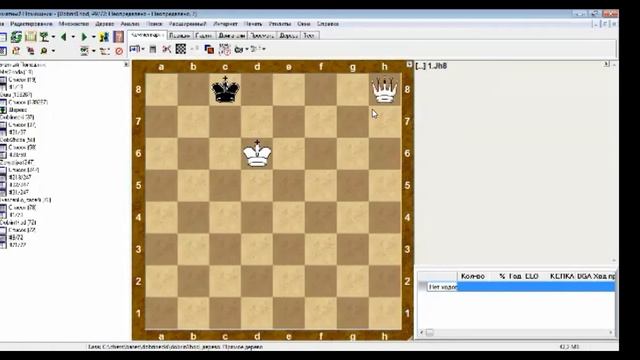Click the orange figure icon in second toolbar row

(x=16, y=50)
